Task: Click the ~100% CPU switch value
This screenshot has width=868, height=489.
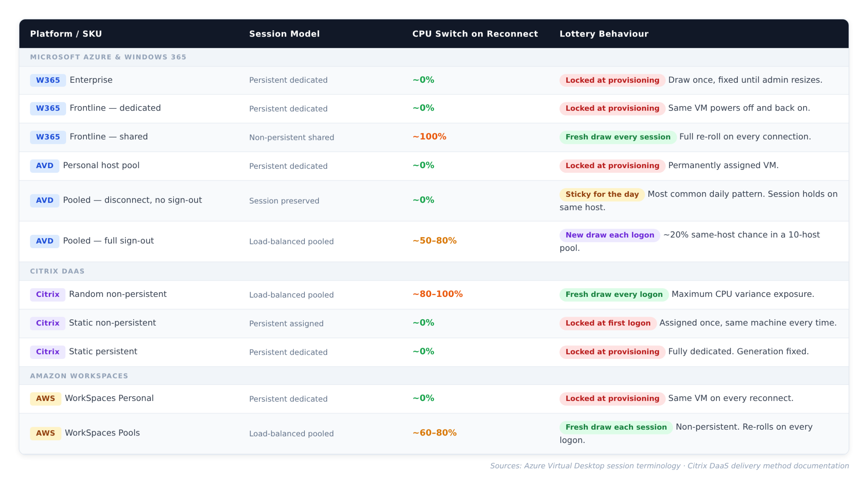Action: click(429, 137)
